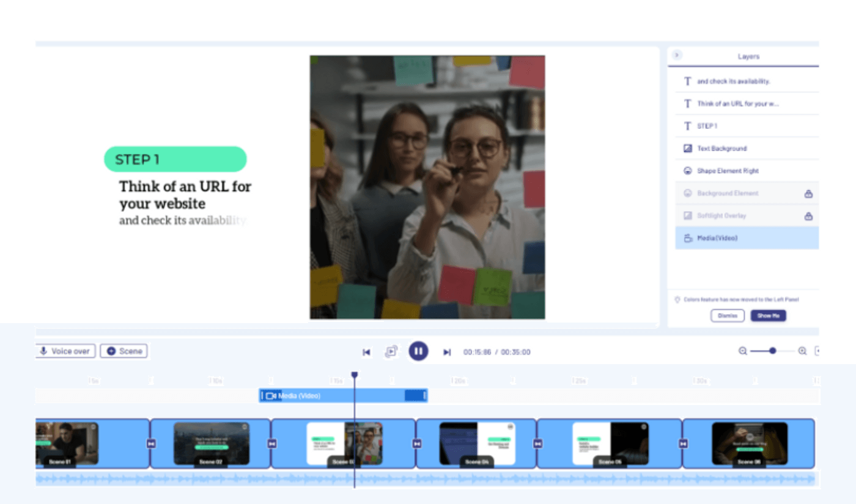Select the text layer icon for STEP 1
The width and height of the screenshot is (856, 504).
(687, 126)
